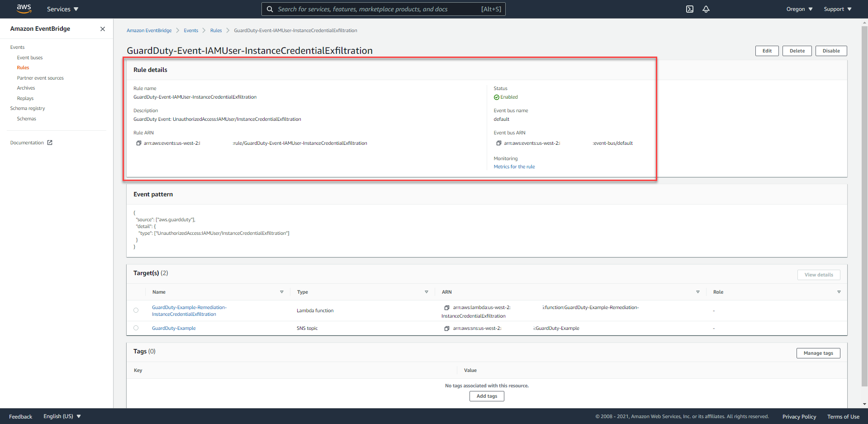868x424 pixels.
Task: Open the AWS home logo
Action: coord(24,9)
